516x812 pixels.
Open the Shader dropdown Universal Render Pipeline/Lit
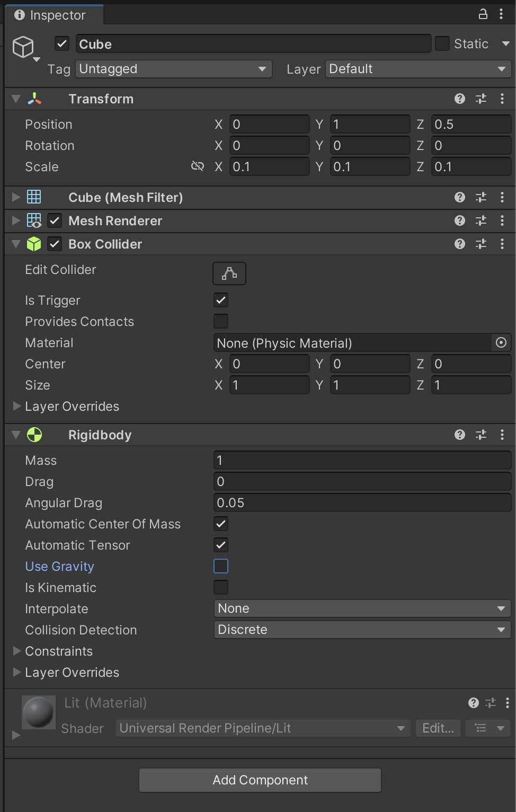tap(263, 728)
